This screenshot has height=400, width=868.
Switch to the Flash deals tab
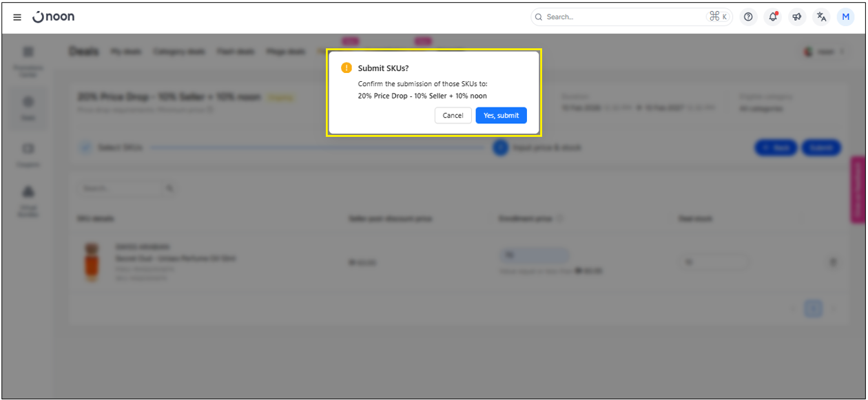pyautogui.click(x=236, y=52)
